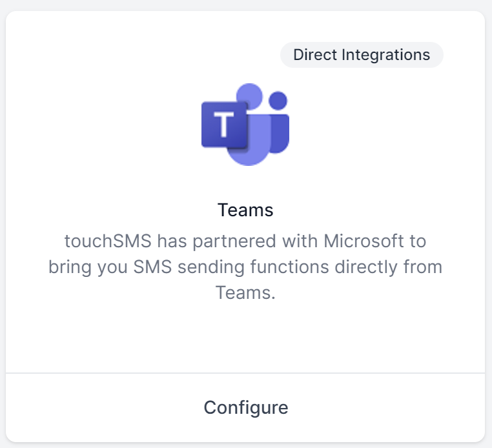This screenshot has width=492, height=448.
Task: Click the Teams card title
Action: click(245, 210)
